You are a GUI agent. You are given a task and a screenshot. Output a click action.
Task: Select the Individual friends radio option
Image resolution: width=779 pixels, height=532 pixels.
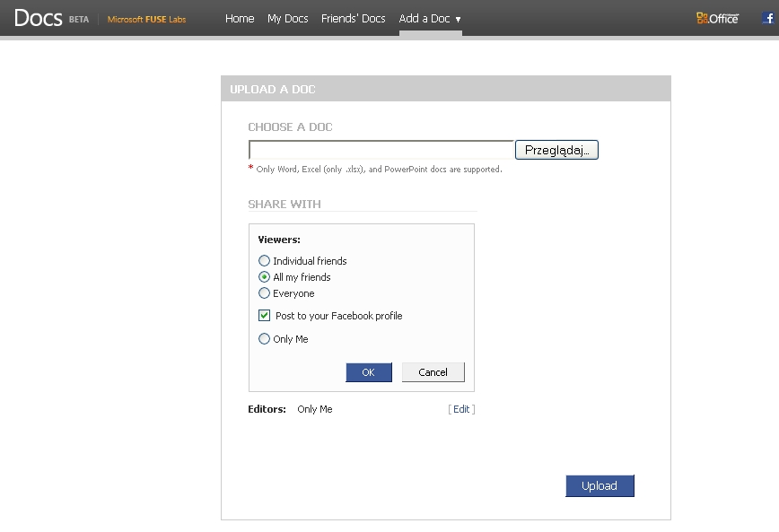point(264,261)
